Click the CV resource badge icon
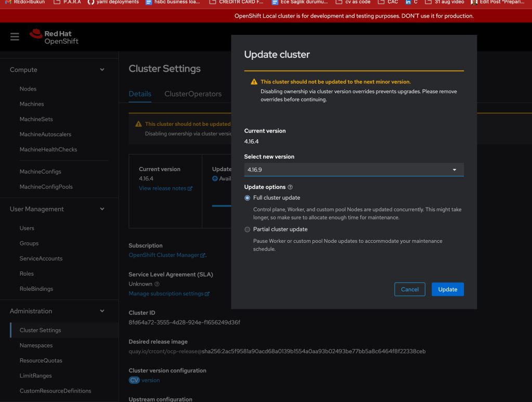This screenshot has height=402, width=532. 134,380
